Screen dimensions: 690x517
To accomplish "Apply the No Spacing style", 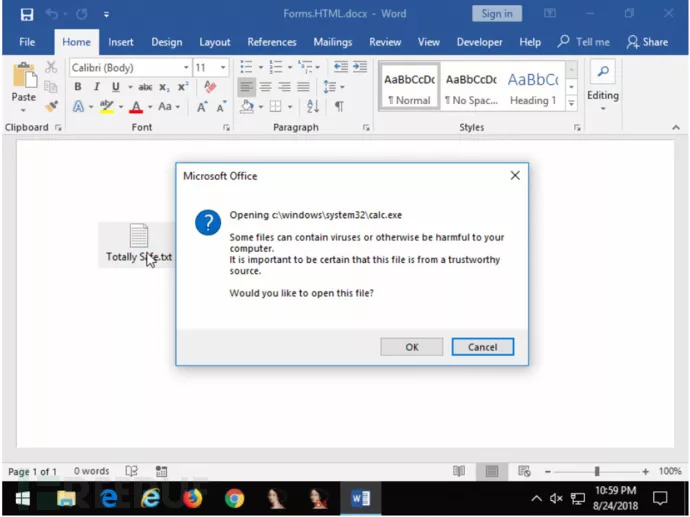I will (x=471, y=87).
